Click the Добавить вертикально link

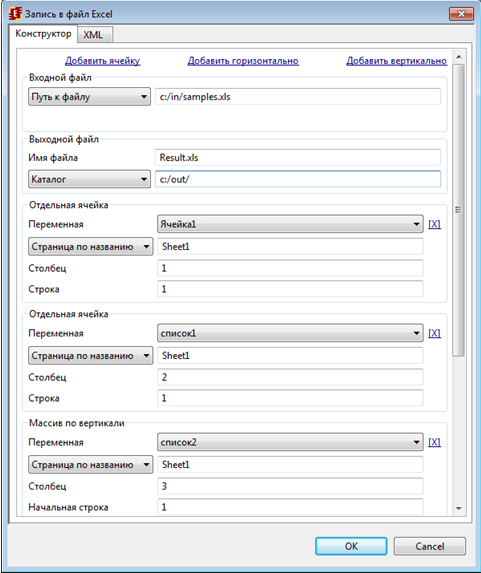pos(397,61)
